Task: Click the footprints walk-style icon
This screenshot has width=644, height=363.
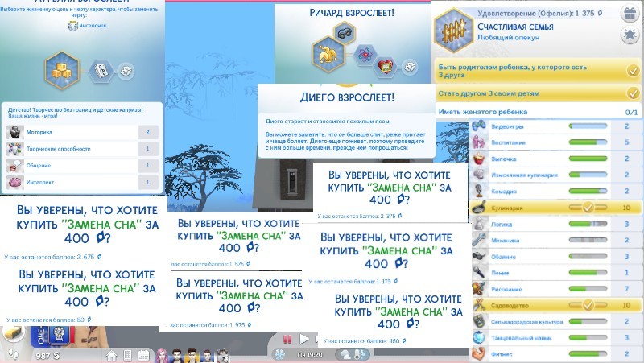Action: (13, 354)
